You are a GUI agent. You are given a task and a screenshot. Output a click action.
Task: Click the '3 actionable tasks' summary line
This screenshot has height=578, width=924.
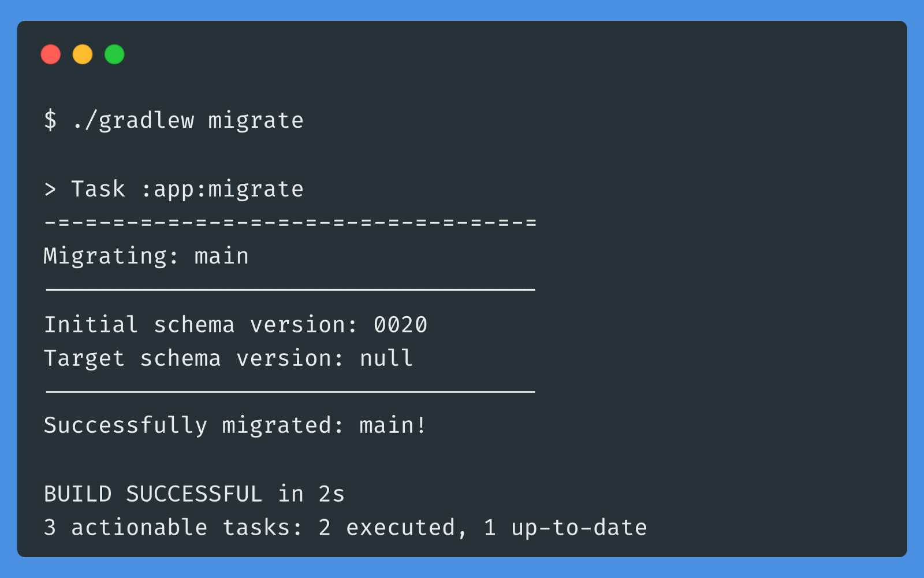pyautogui.click(x=345, y=528)
